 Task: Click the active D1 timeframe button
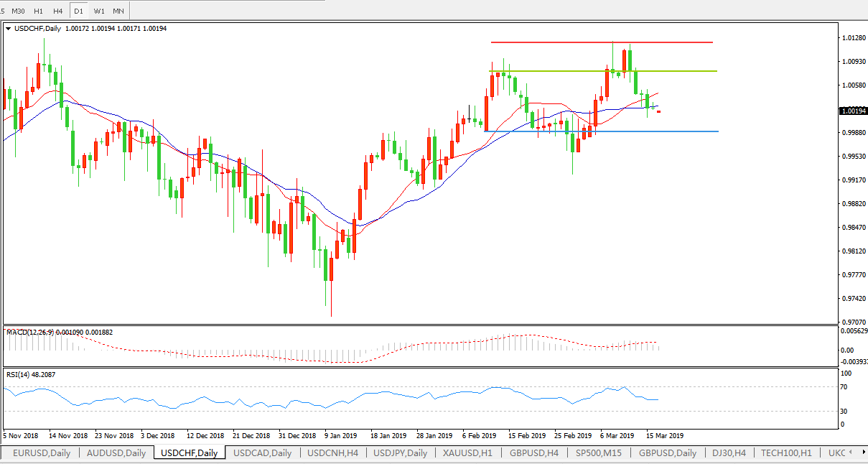click(x=78, y=11)
